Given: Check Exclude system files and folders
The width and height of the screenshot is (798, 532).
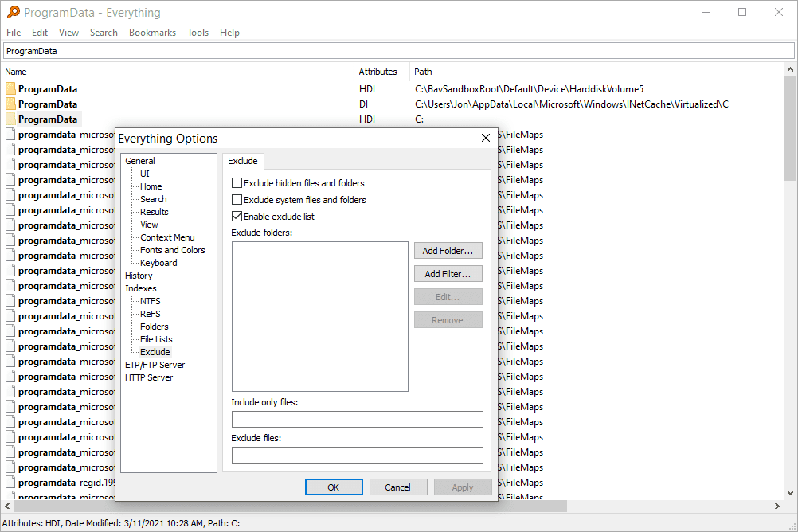Looking at the screenshot, I should (x=237, y=200).
